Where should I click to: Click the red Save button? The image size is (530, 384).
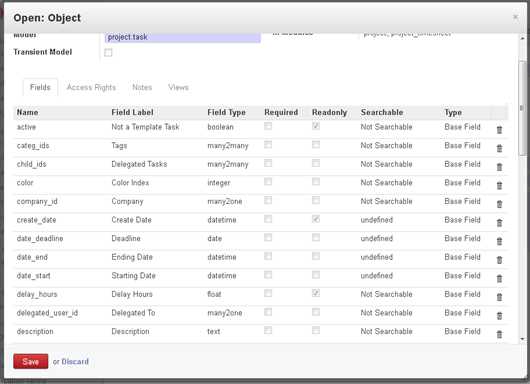[31, 361]
